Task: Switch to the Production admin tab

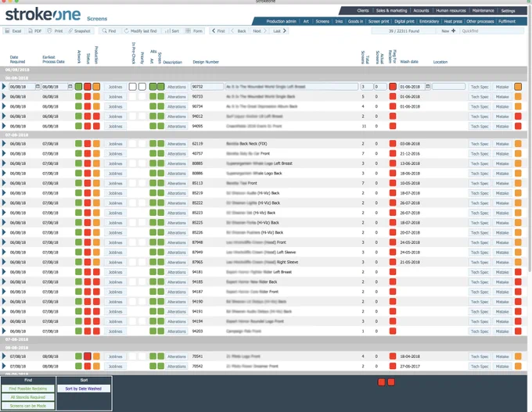Action: pyautogui.click(x=281, y=21)
